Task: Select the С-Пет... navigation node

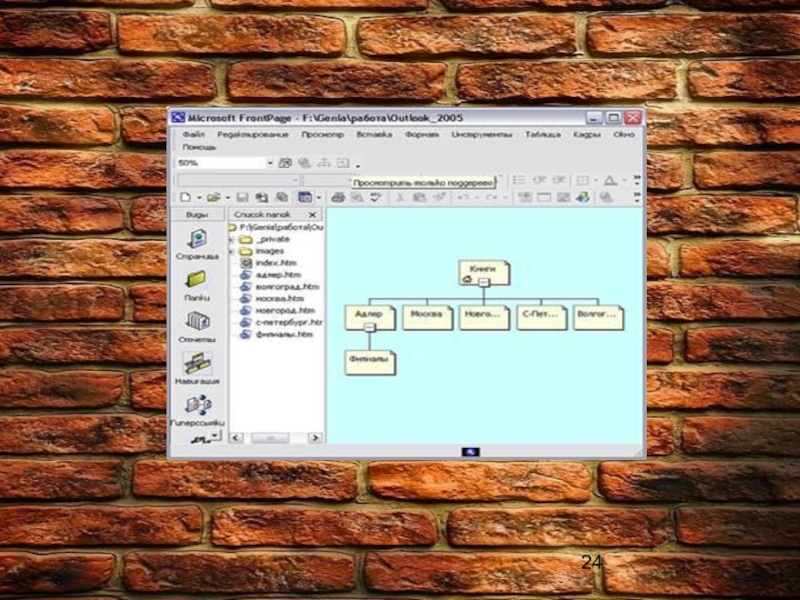Action: (x=541, y=318)
